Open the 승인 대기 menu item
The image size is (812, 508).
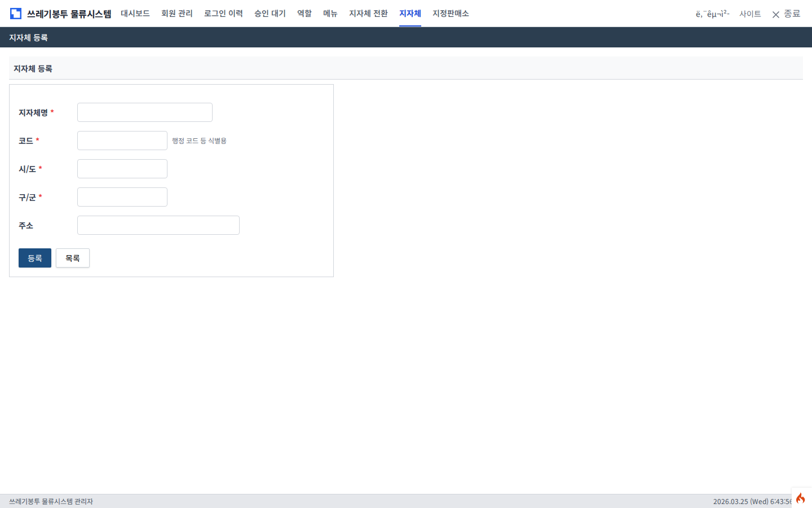[x=270, y=14]
